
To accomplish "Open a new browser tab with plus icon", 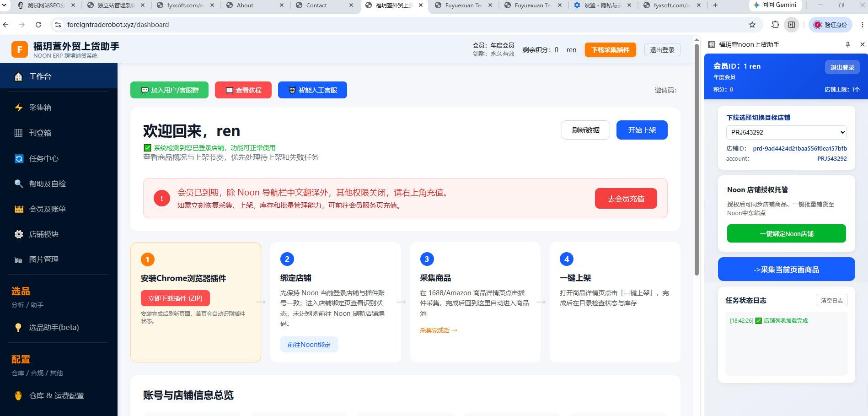I will tap(715, 5).
